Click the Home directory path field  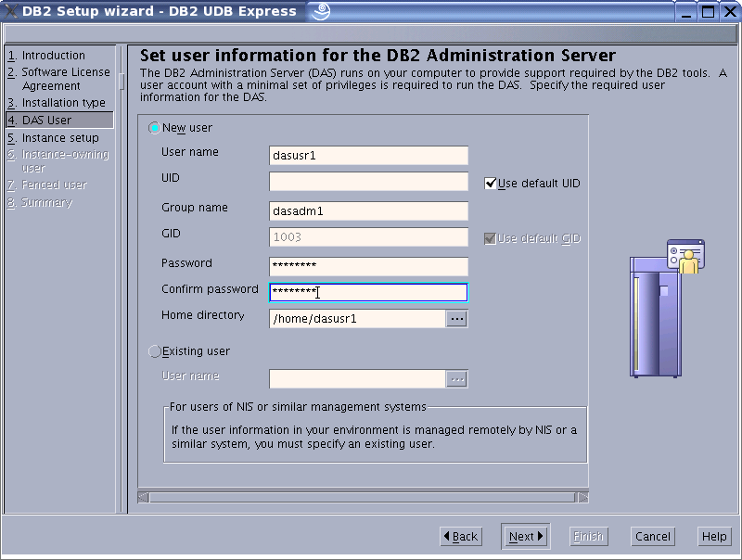(x=357, y=319)
